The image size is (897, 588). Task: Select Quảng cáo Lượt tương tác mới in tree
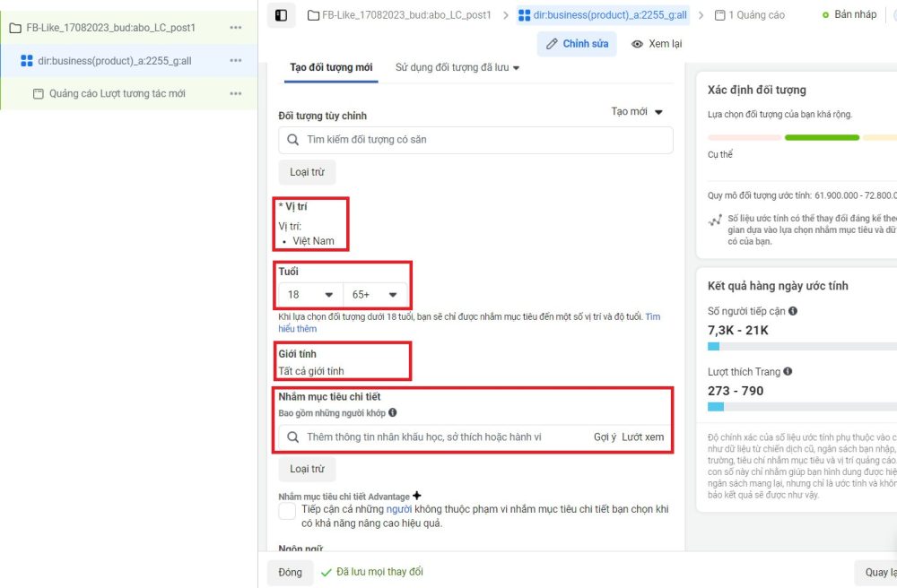click(128, 94)
